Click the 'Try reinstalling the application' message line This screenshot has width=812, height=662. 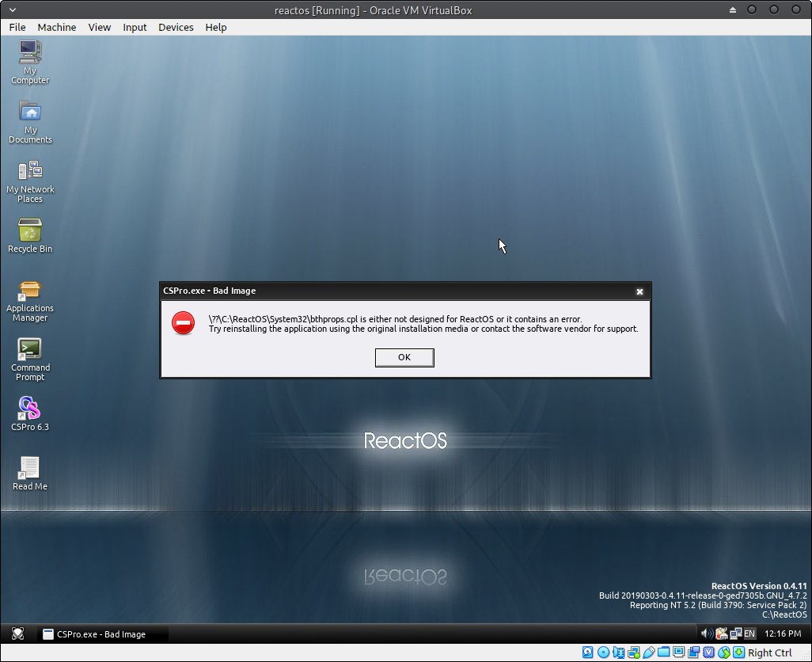[x=423, y=329]
